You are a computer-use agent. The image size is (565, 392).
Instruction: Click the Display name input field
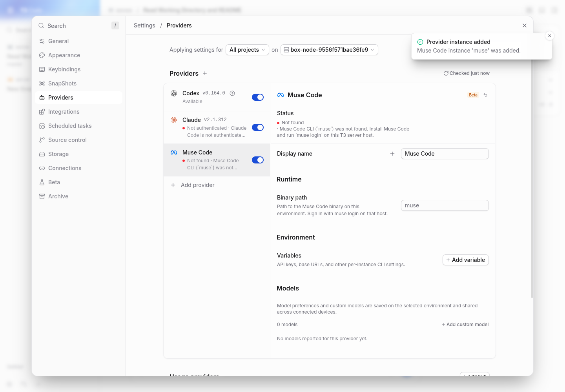[445, 154]
